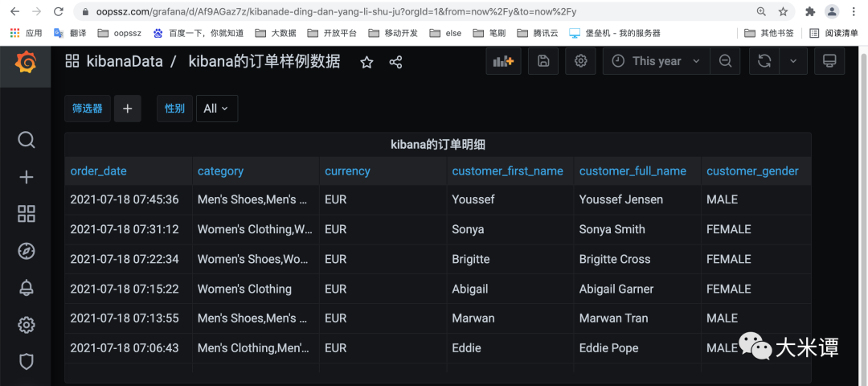The width and height of the screenshot is (868, 386).
Task: Open the 翻译 bookmark
Action: pos(70,33)
